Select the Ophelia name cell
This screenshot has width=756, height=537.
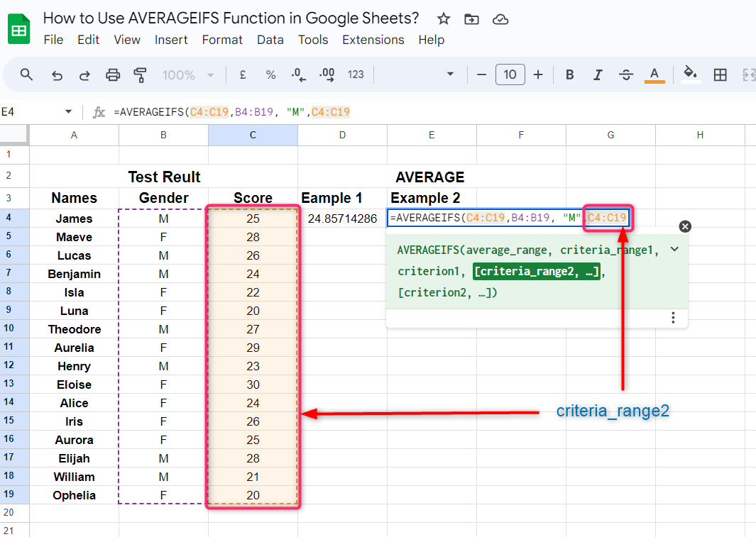[x=74, y=495]
